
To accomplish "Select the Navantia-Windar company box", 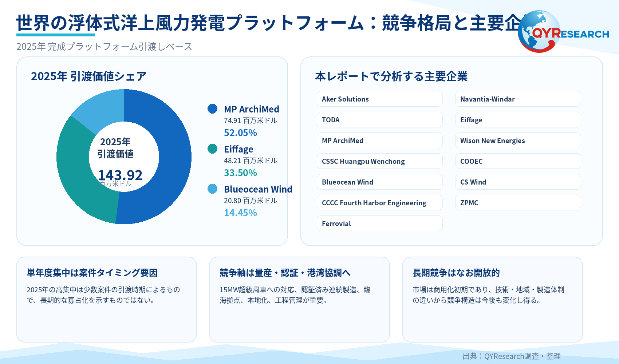I will [518, 99].
